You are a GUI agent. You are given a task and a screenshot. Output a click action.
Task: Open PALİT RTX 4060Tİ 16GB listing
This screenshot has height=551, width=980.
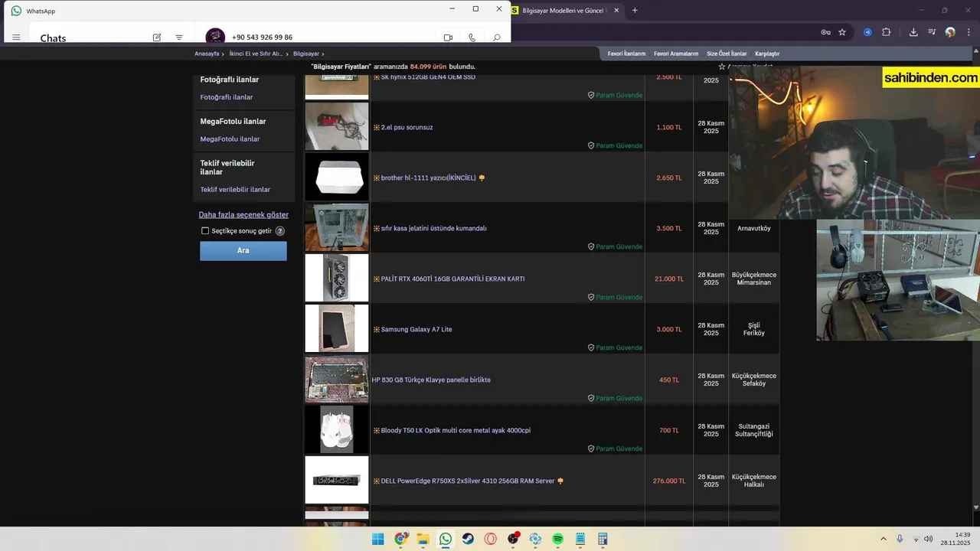coord(452,279)
